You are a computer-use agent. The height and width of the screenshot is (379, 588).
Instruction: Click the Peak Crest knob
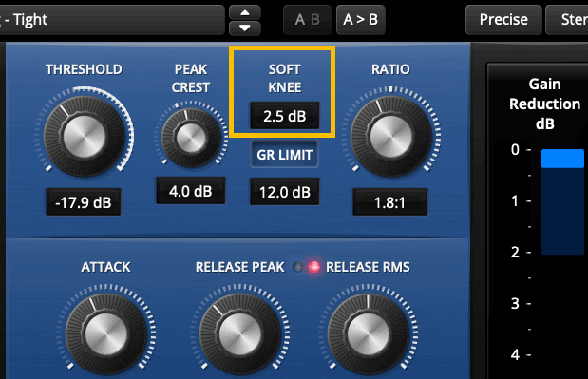191,138
